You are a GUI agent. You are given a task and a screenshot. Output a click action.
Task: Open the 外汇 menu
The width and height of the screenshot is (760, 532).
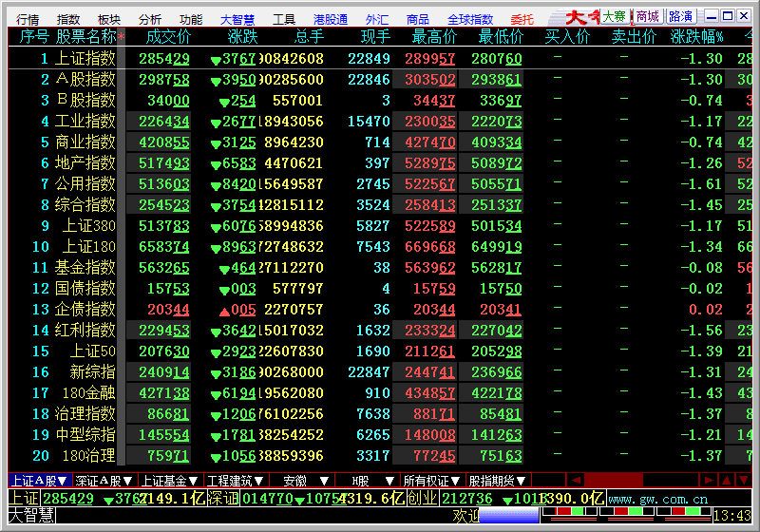376,19
